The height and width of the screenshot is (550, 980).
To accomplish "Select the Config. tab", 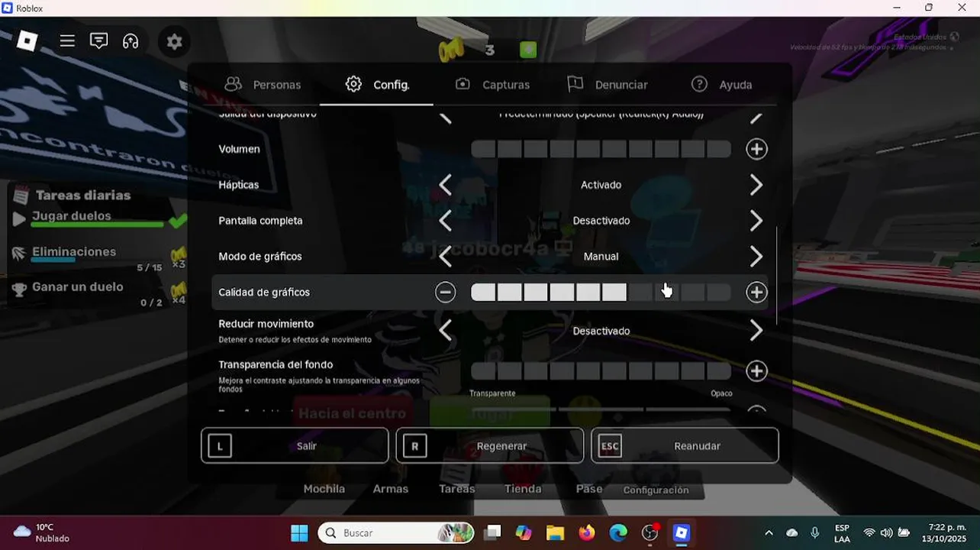I will click(376, 85).
